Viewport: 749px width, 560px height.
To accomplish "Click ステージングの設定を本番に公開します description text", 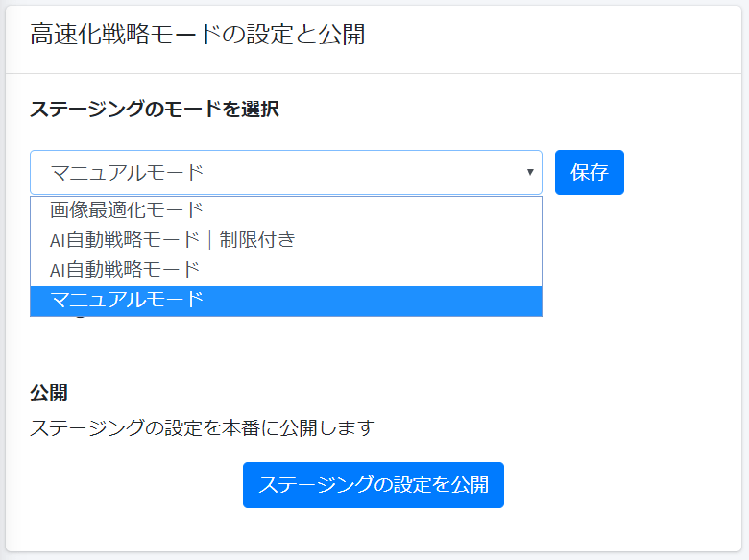I will (202, 427).
